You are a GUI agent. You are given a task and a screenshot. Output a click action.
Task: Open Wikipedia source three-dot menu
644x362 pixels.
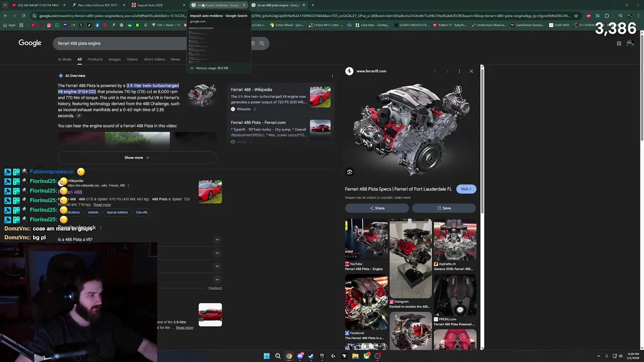(255, 109)
